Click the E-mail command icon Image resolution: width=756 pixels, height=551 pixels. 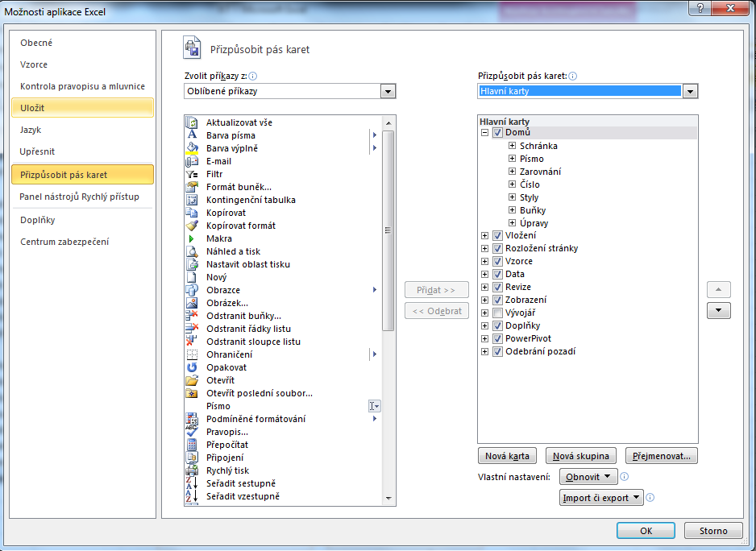[x=192, y=161]
